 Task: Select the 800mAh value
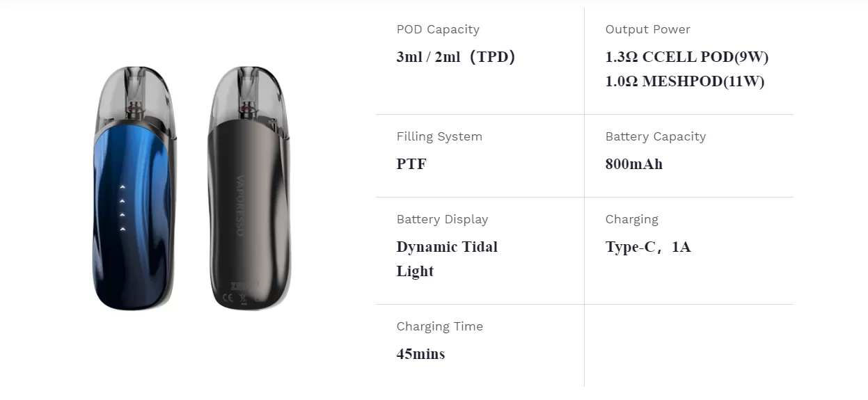(633, 164)
